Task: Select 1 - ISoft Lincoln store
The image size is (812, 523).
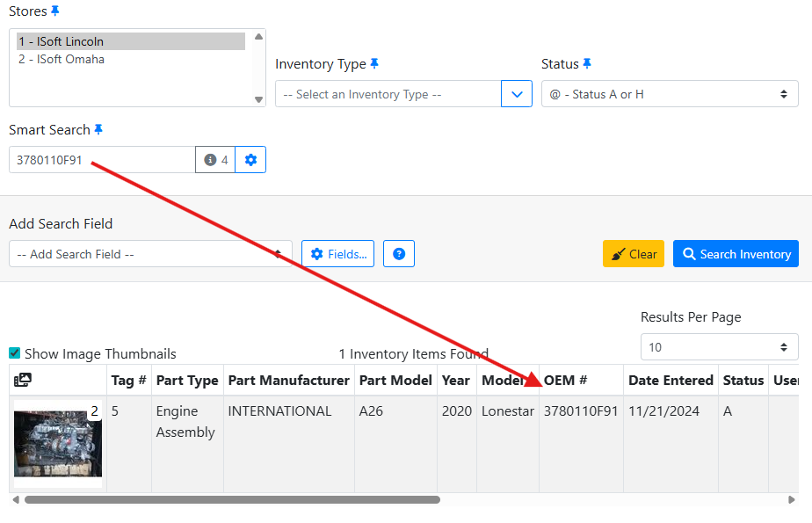Action: pos(62,41)
